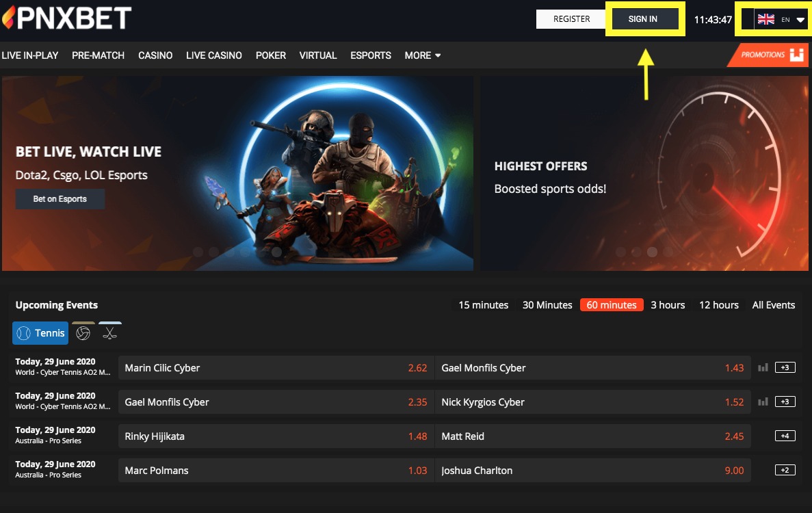Screen dimensions: 812x513
Task: Click the highlighted carousel dot on Highest Offers banner
Action: pyautogui.click(x=653, y=252)
